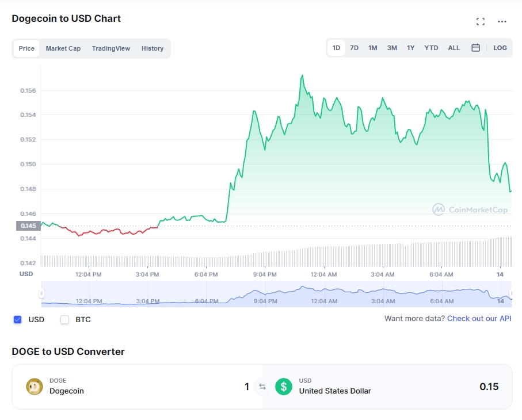Click the CoinMarketCap watermark logo
The width and height of the screenshot is (522, 420).
coord(470,209)
